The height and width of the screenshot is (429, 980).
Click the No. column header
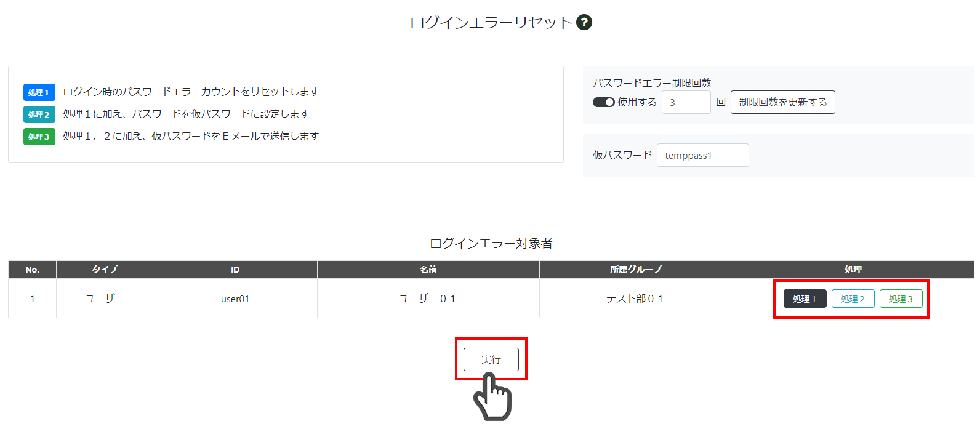(32, 270)
